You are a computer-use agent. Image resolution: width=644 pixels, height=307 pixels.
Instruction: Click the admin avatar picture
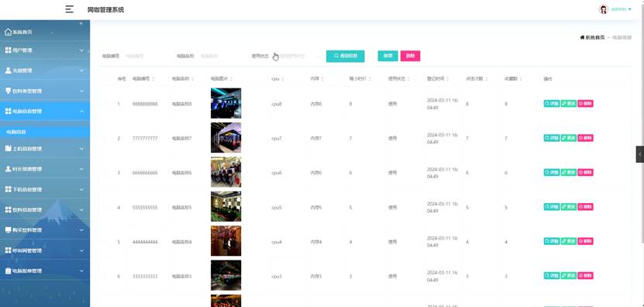[604, 9]
